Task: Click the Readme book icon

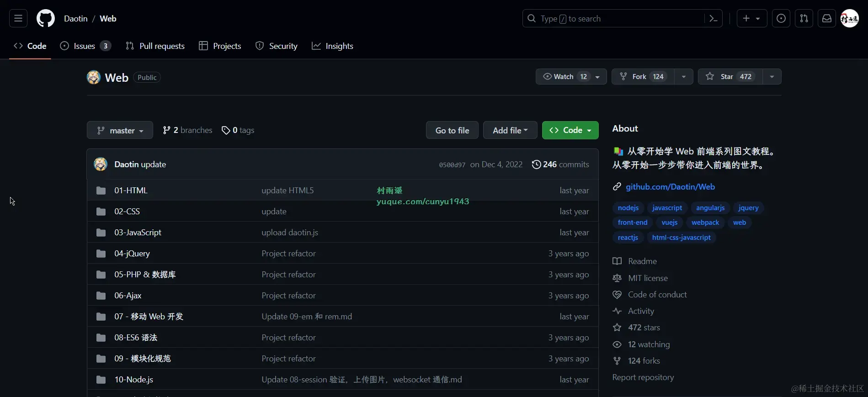Action: (x=617, y=261)
